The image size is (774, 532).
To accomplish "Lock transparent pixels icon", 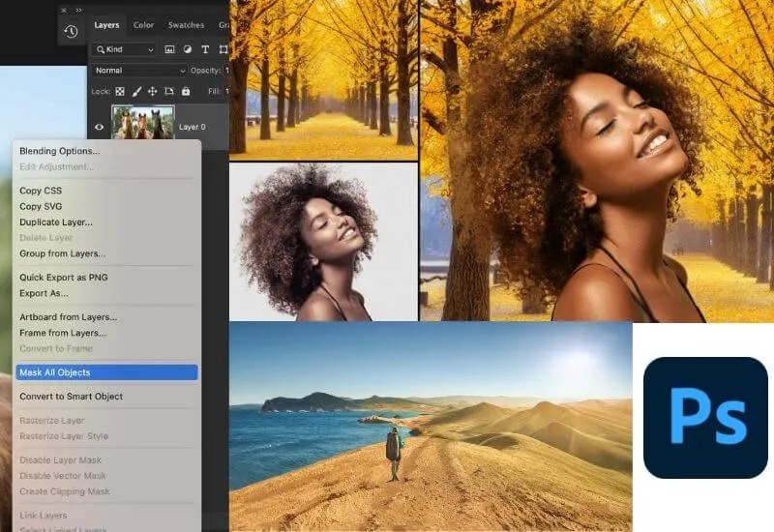I will (x=120, y=91).
